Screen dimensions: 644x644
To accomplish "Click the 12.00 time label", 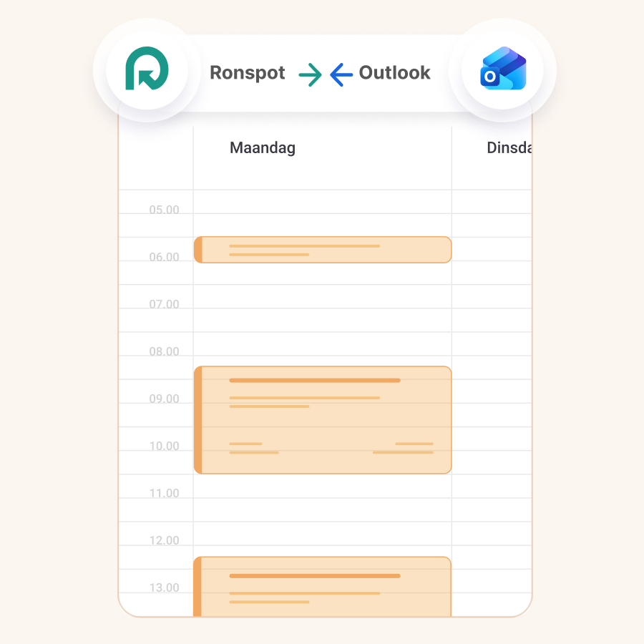I will tap(165, 540).
